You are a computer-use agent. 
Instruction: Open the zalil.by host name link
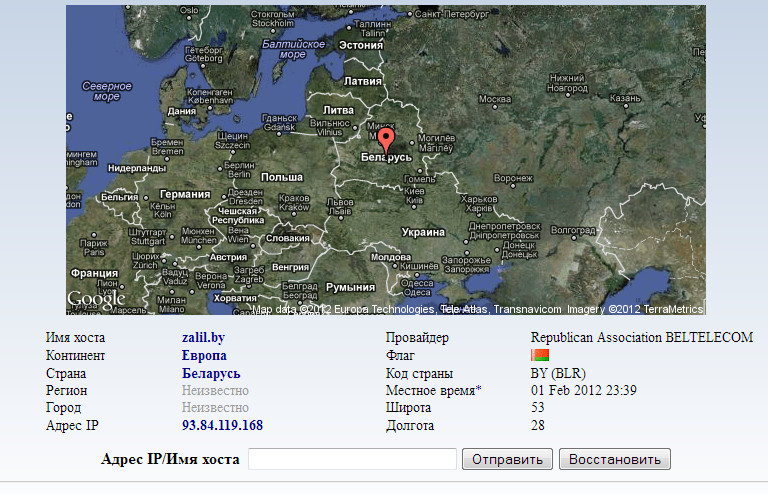point(203,337)
